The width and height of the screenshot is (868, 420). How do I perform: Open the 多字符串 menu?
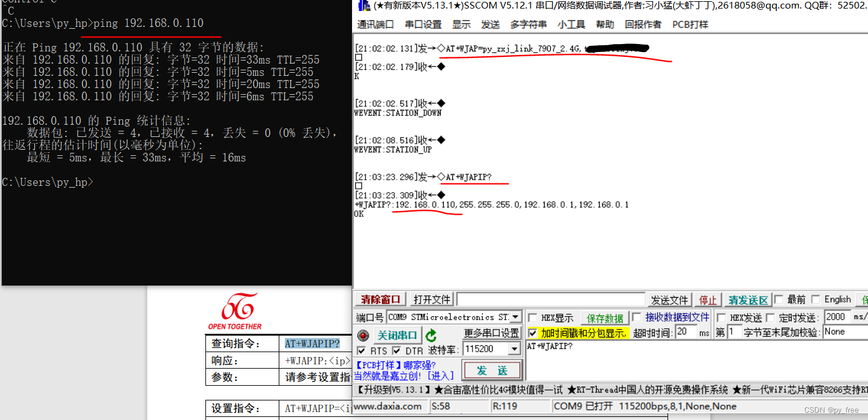529,24
